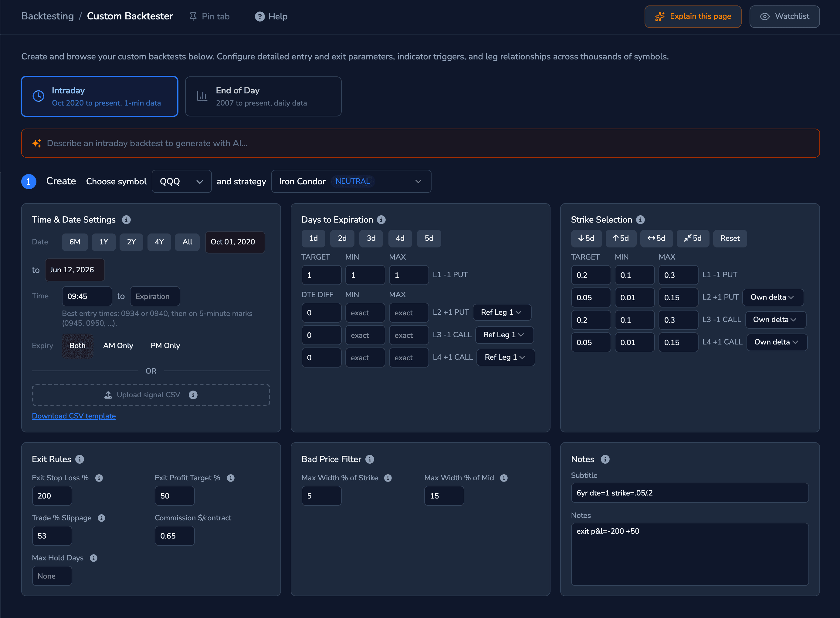Image resolution: width=840 pixels, height=618 pixels.
Task: Click the eye icon in Watchlist button
Action: click(765, 16)
